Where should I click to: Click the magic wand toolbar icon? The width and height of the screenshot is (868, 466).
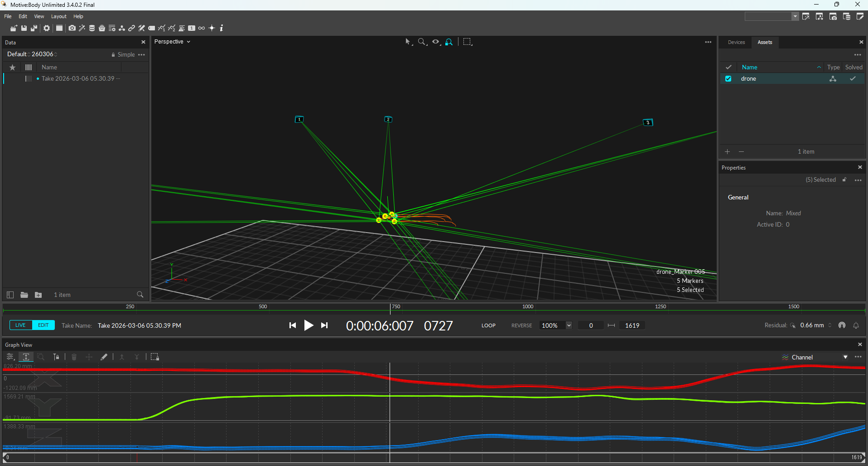[82, 28]
